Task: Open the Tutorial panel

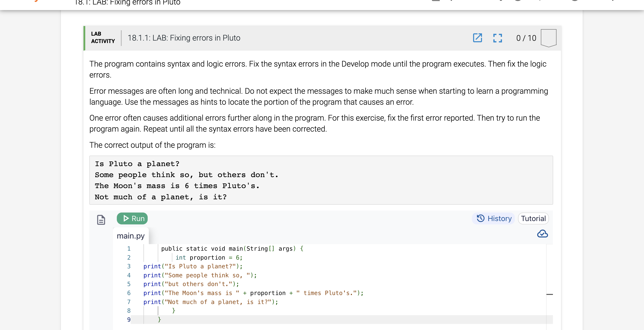Action: (533, 218)
